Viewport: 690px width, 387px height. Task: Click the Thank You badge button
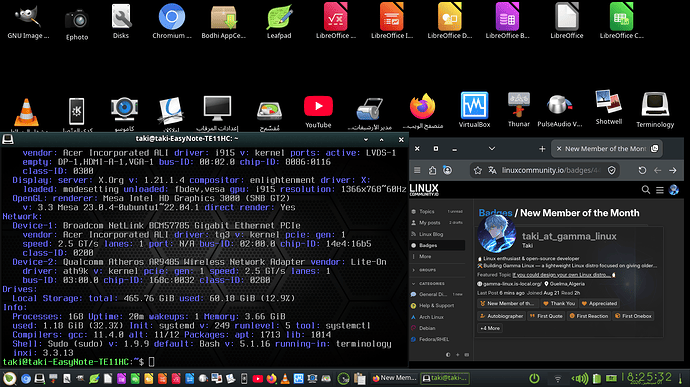tap(559, 303)
